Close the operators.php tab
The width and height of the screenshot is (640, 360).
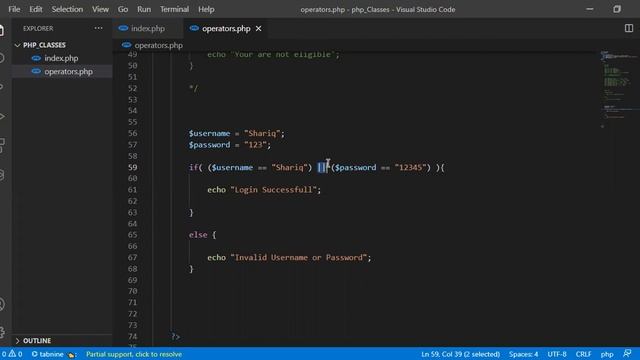pos(258,29)
